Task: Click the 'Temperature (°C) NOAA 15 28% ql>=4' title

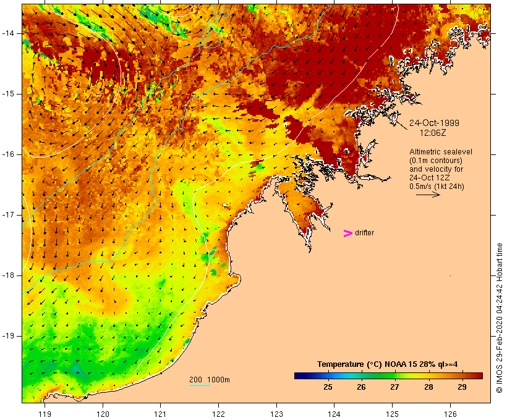Action: pos(388,364)
